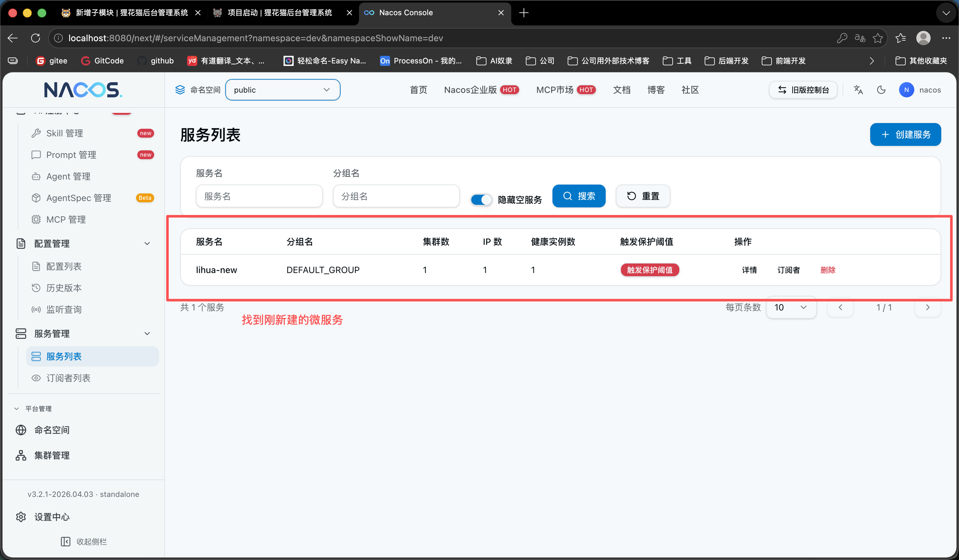Open browser more options menu
Screen dimensions: 959x560
946,38
